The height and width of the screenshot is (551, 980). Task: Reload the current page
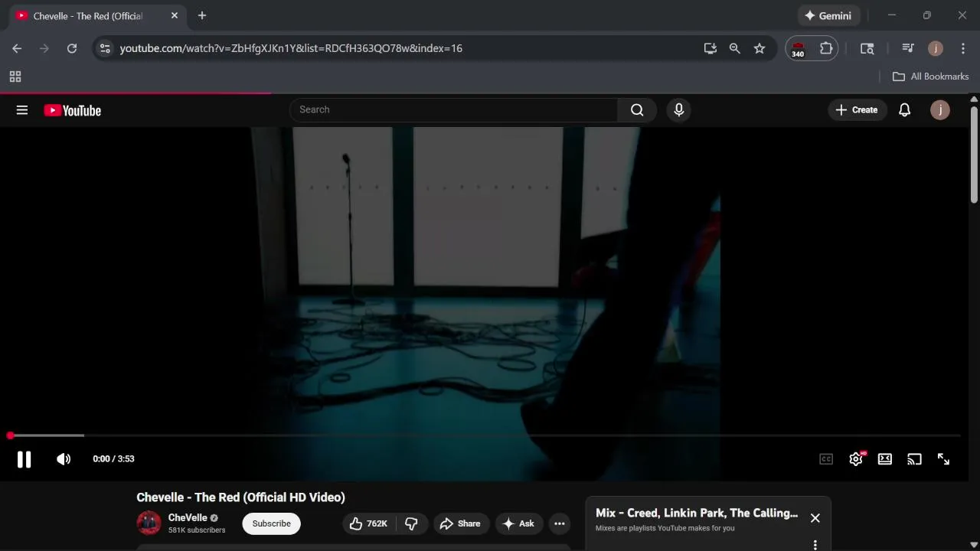tap(72, 48)
